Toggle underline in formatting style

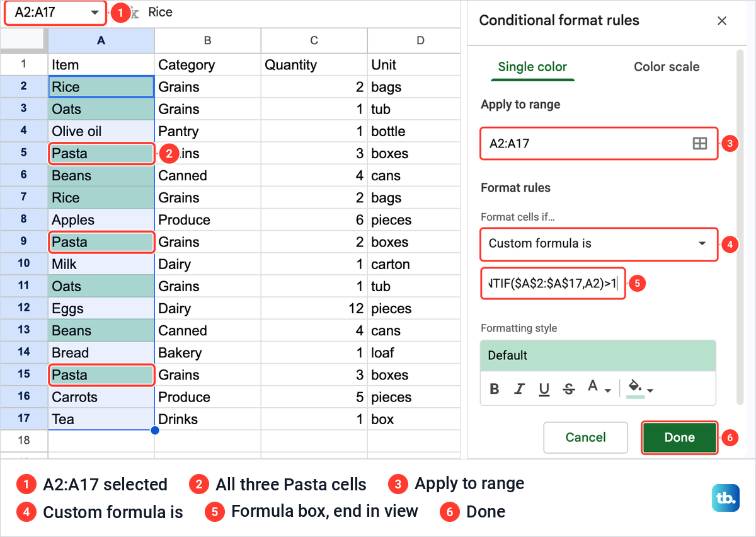[544, 389]
